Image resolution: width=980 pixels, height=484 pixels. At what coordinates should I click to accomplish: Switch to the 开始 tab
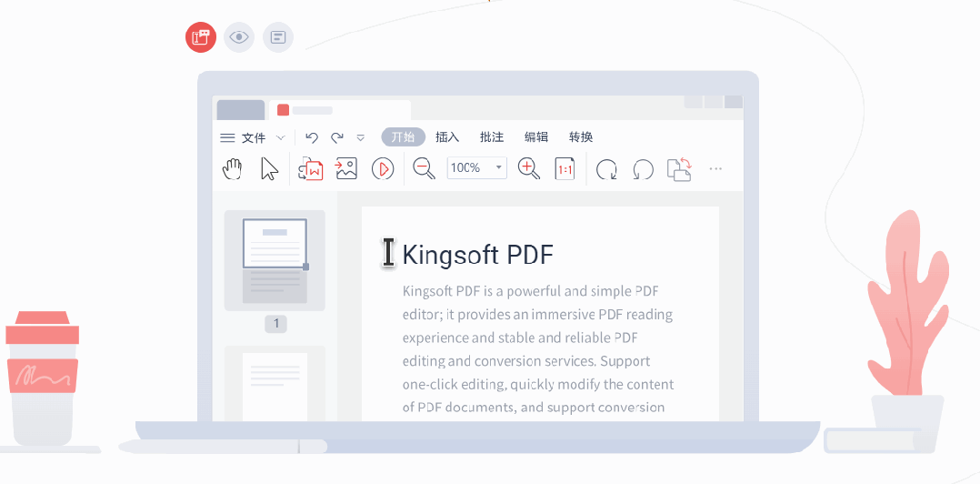pyautogui.click(x=403, y=137)
